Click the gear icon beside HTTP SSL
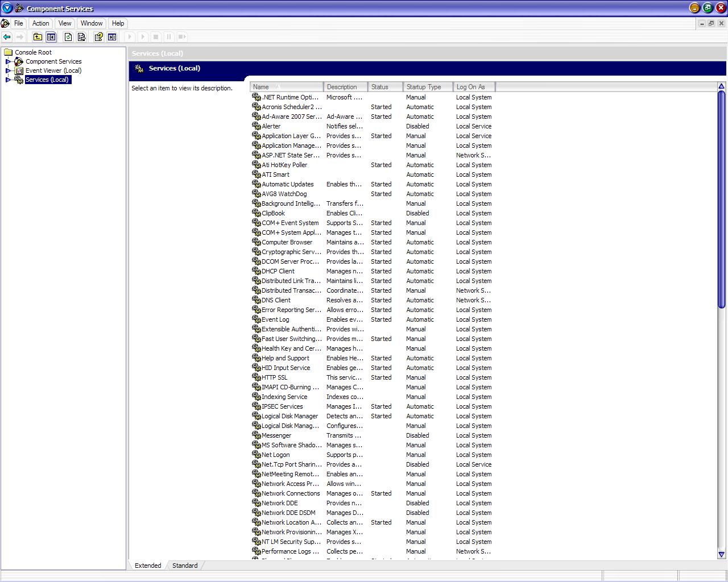The width and height of the screenshot is (728, 582). click(256, 377)
